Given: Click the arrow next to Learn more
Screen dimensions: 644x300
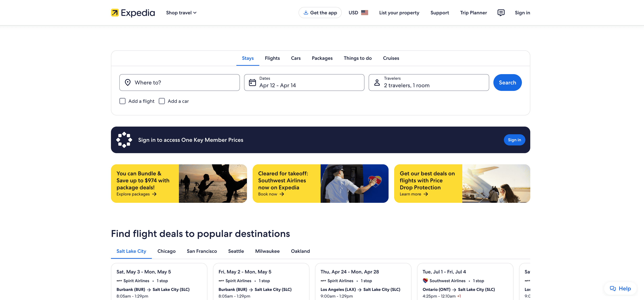Looking at the screenshot, I should [x=426, y=194].
